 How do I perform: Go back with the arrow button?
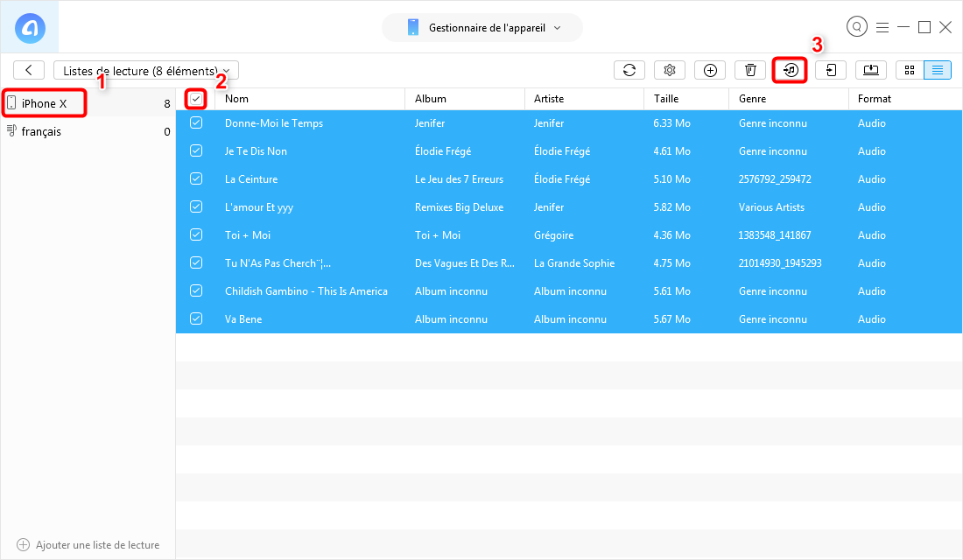click(29, 71)
